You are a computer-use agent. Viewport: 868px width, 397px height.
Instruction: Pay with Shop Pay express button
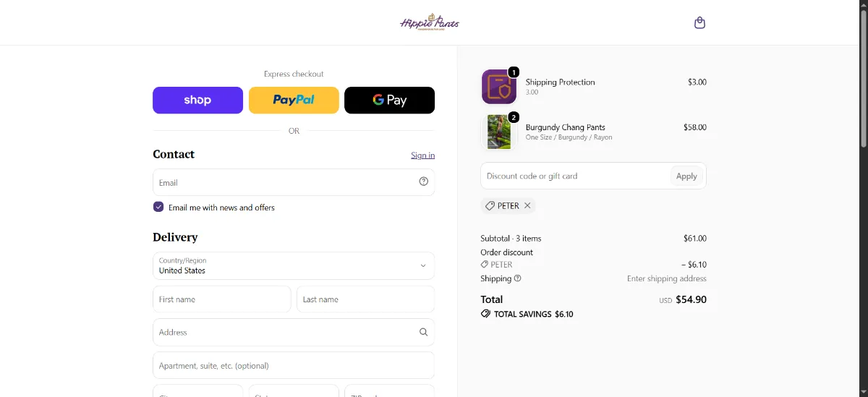tap(197, 101)
